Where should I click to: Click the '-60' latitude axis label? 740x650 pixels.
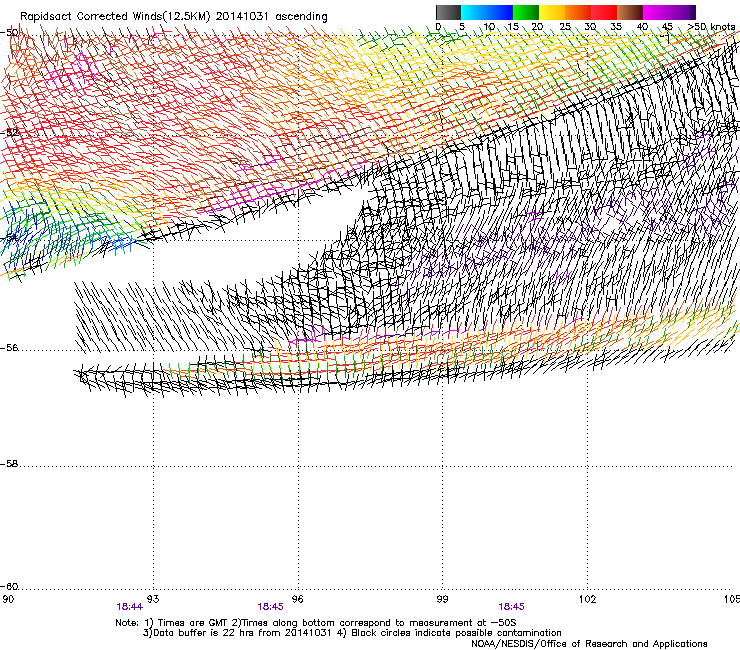click(x=9, y=587)
